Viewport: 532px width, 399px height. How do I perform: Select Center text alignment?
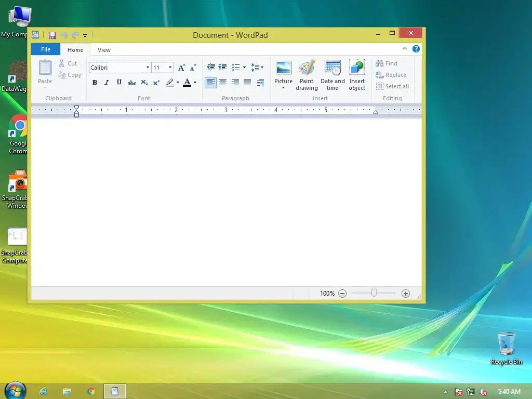223,83
